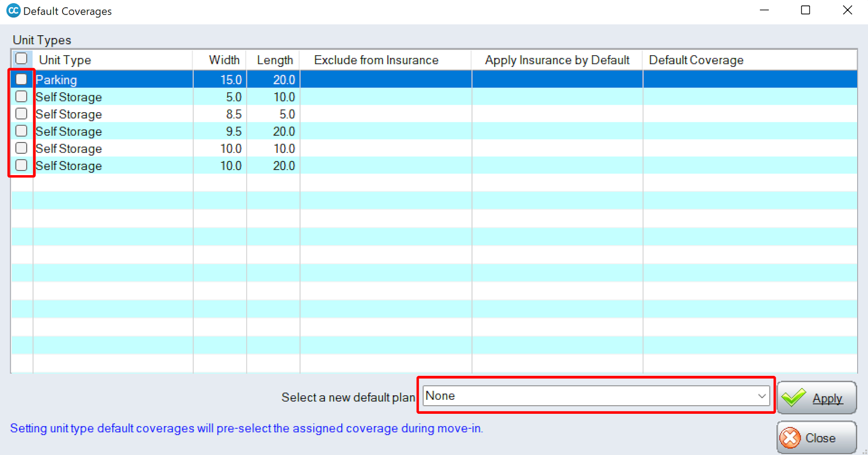This screenshot has height=455, width=868.
Task: Sort by the Length column header
Action: click(x=273, y=60)
